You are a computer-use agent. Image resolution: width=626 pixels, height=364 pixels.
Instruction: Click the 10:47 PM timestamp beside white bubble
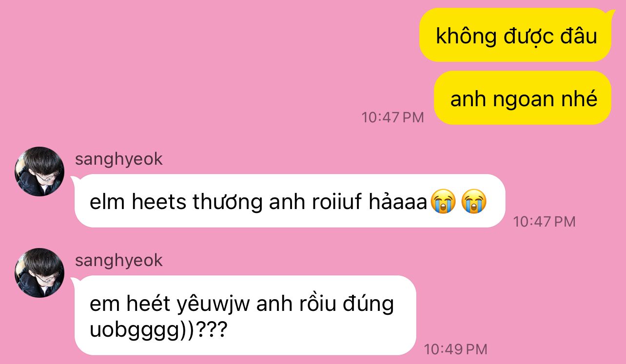click(x=545, y=222)
